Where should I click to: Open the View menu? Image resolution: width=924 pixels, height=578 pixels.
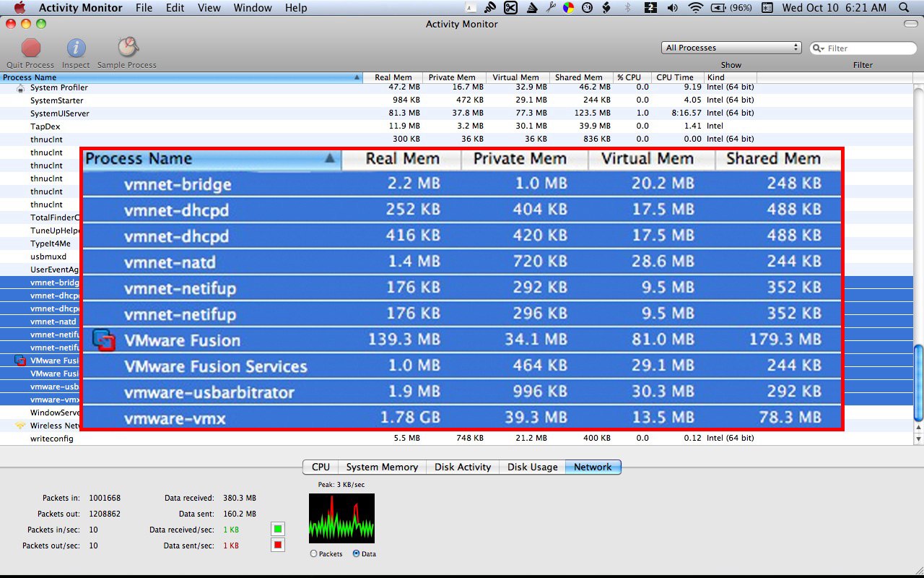(x=209, y=8)
